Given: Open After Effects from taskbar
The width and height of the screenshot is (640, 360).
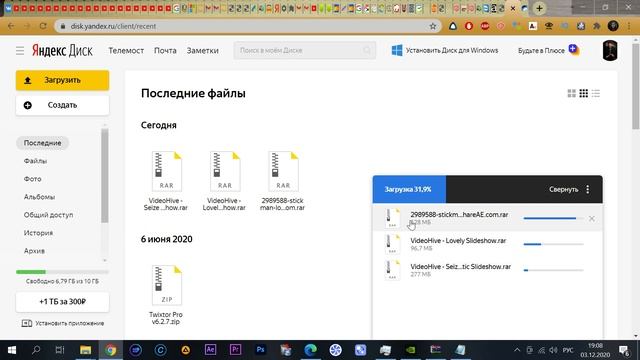Looking at the screenshot, I should click(210, 350).
